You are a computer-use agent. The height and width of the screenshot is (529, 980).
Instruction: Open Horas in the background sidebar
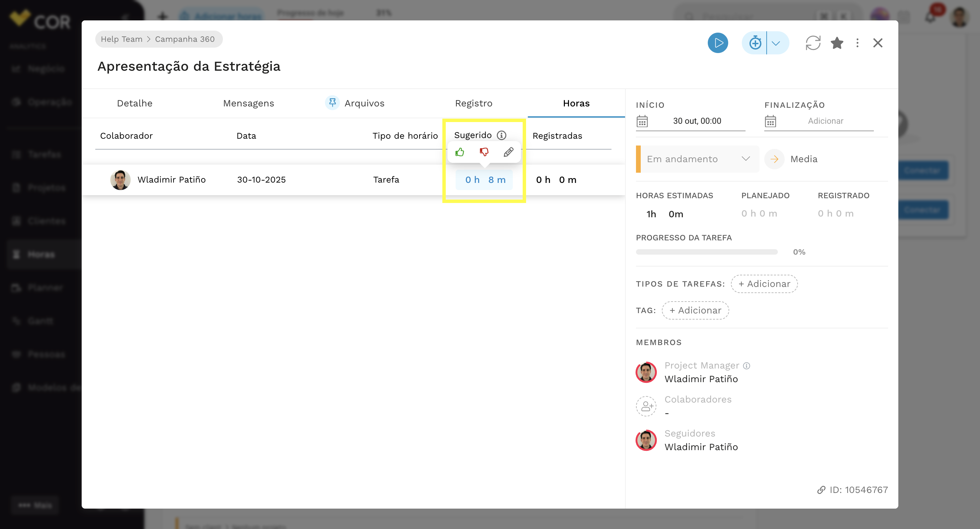pos(41,254)
